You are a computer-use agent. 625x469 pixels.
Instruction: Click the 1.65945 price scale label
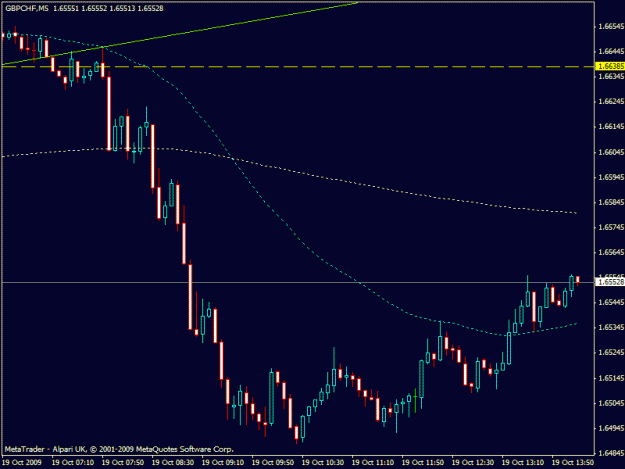(611, 177)
